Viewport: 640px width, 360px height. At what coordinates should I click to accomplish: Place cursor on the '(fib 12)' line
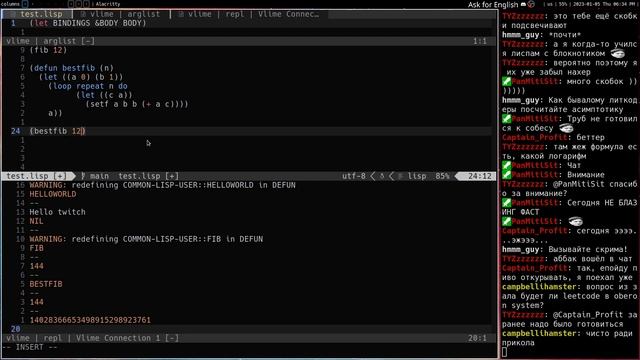click(x=48, y=50)
